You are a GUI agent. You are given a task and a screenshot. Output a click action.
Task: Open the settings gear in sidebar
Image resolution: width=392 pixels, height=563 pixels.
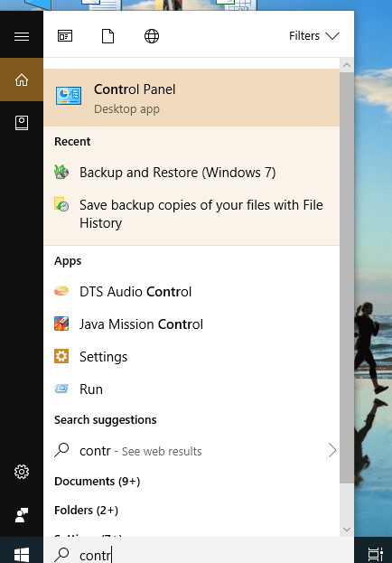[x=22, y=472]
